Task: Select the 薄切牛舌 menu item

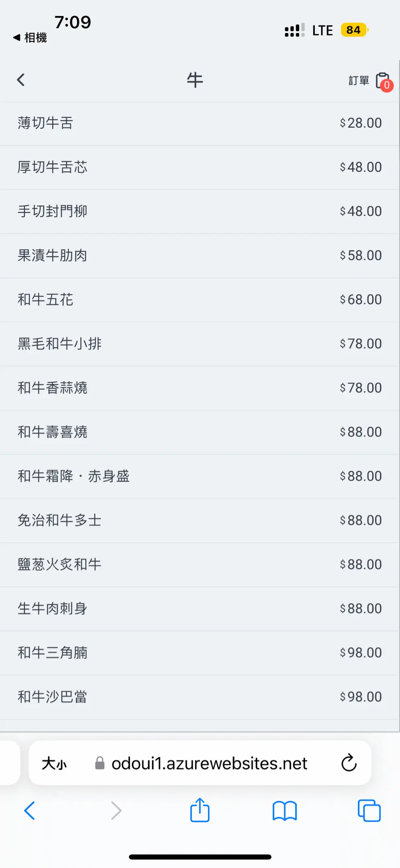Action: [45, 123]
